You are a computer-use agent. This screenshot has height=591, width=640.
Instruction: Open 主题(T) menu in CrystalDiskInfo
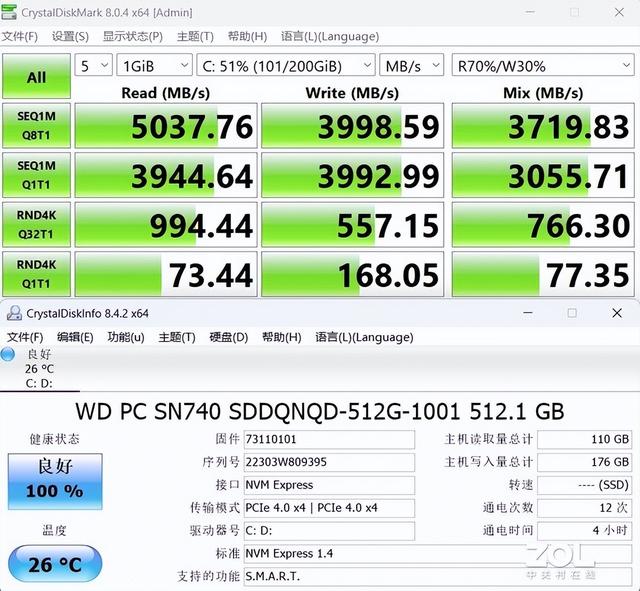click(x=177, y=337)
